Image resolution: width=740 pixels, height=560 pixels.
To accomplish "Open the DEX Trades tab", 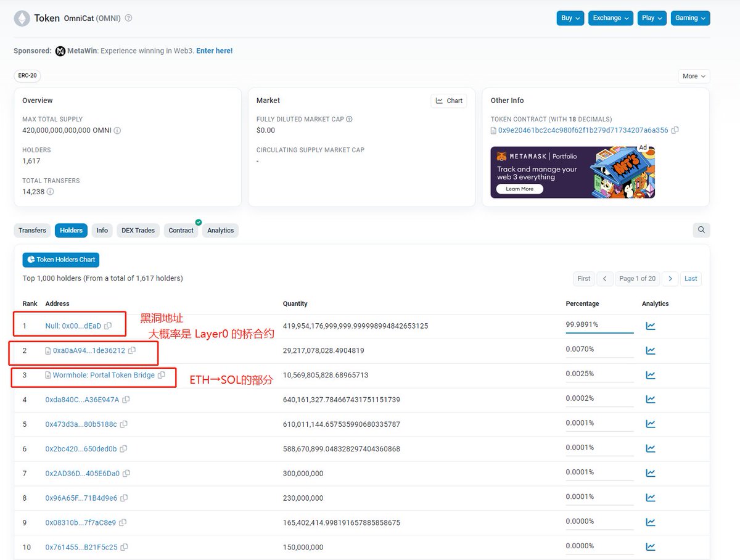I will tap(138, 230).
